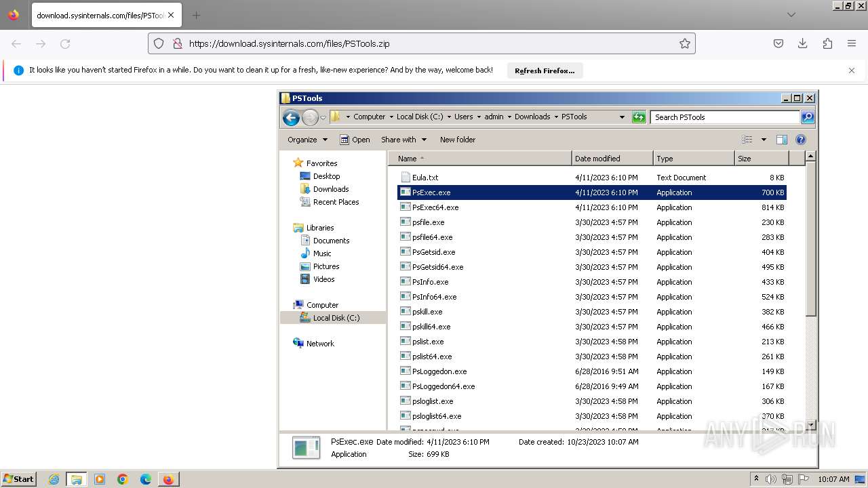Viewport: 868px width, 488px height.
Task: Expand the view options dropdown arrow
Action: pyautogui.click(x=764, y=140)
